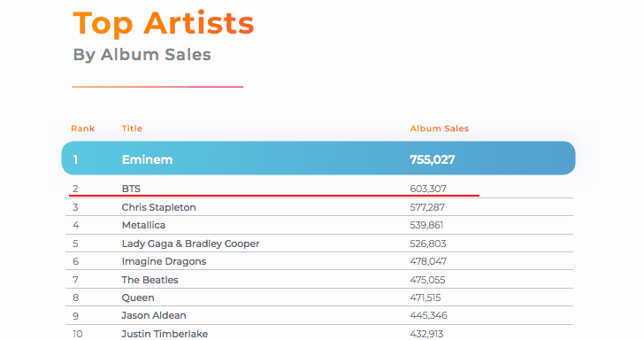Click the Rank column header

tap(82, 128)
